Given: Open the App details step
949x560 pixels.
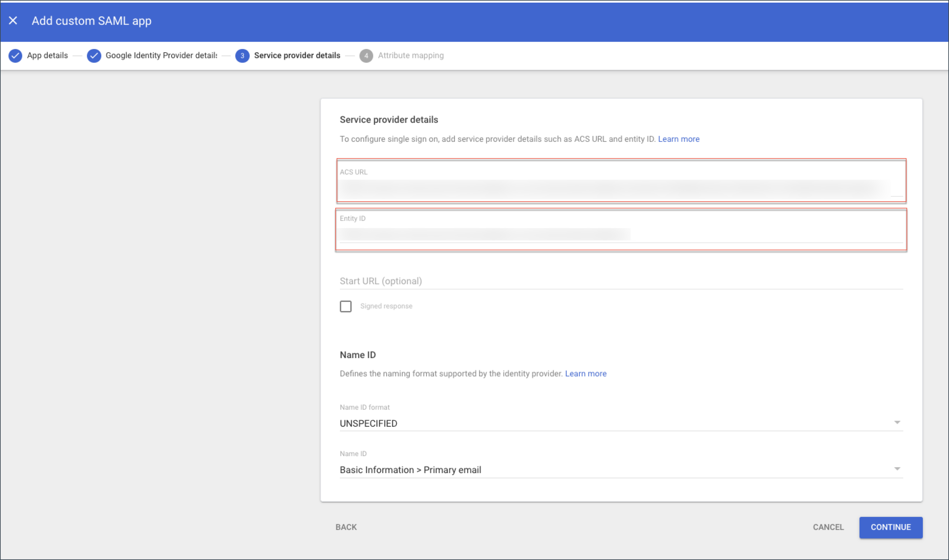Looking at the screenshot, I should click(47, 56).
